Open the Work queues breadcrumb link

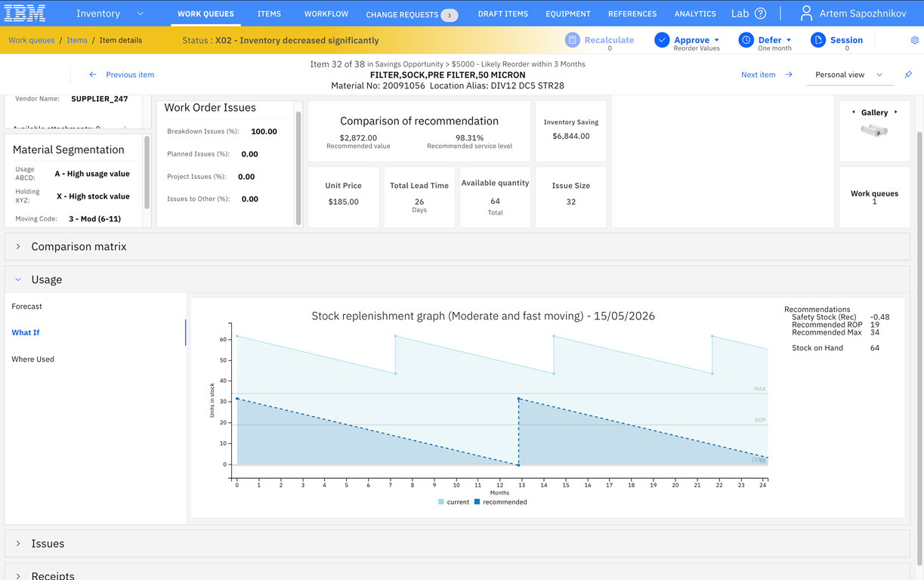(x=32, y=40)
